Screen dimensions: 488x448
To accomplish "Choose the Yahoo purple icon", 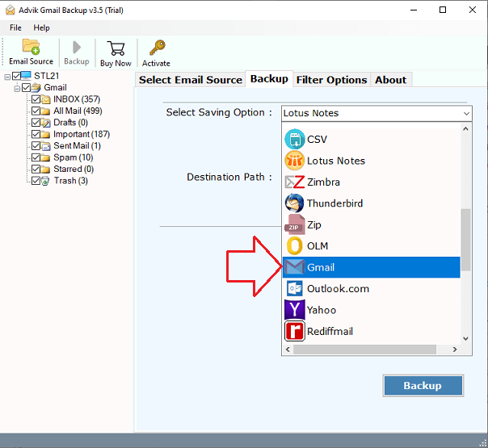I will 294,310.
